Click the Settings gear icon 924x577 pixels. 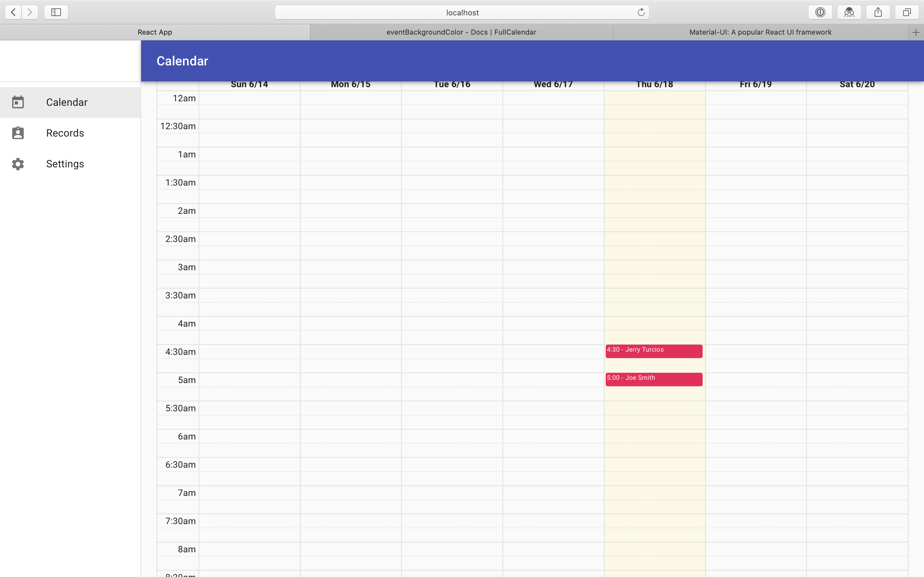point(18,164)
